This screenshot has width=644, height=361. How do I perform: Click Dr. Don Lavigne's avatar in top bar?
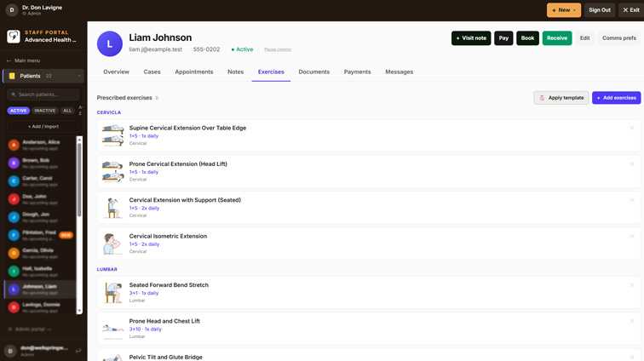tap(12, 10)
